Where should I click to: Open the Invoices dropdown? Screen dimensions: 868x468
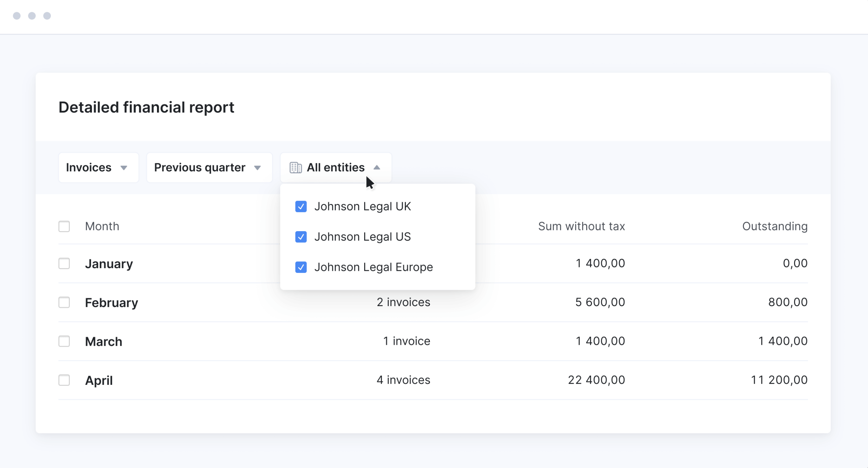(x=98, y=168)
